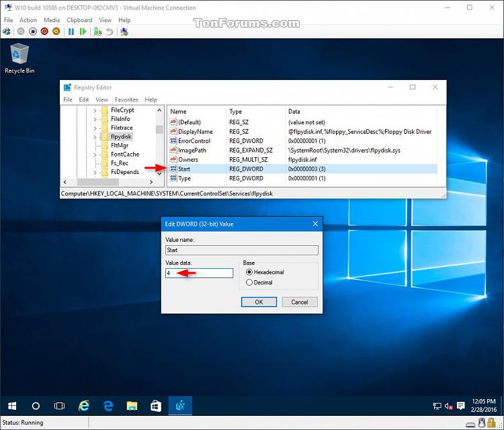This screenshot has width=504, height=430.
Task: Select the Type registry value row
Action: point(302,178)
